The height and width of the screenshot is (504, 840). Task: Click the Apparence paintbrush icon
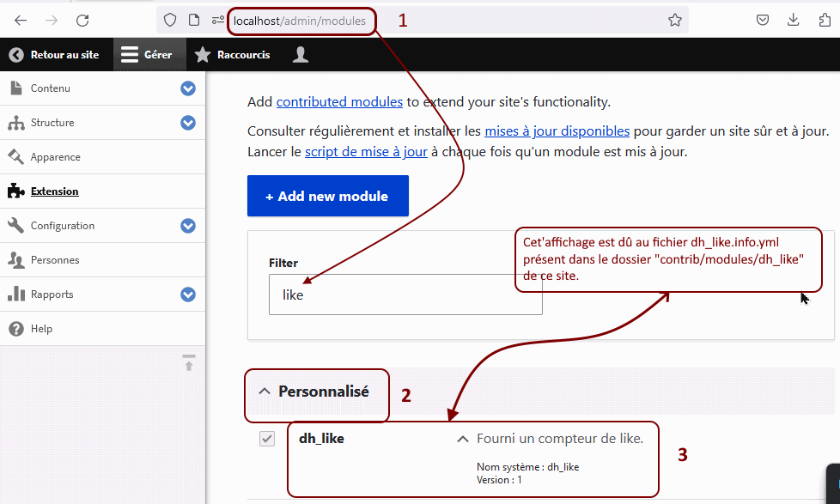(15, 156)
